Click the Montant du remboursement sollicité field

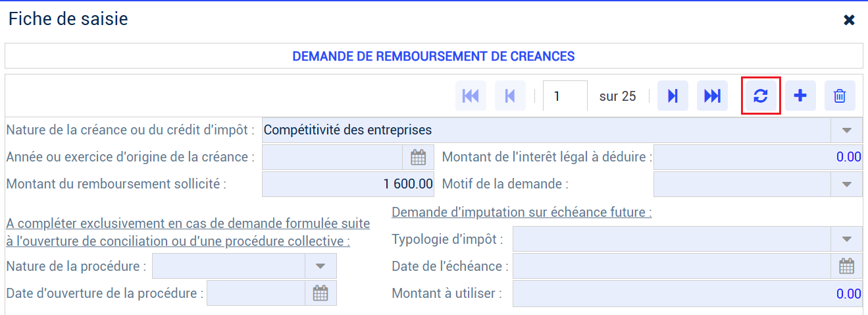point(348,185)
